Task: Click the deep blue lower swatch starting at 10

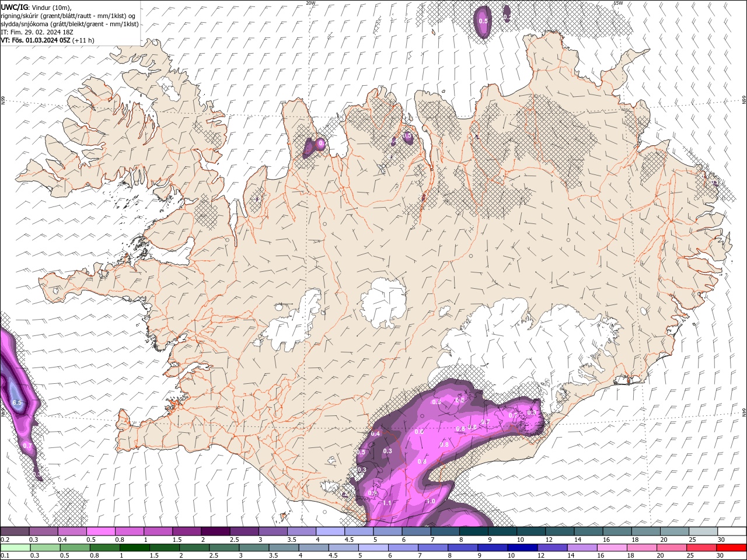Action: click(522, 548)
